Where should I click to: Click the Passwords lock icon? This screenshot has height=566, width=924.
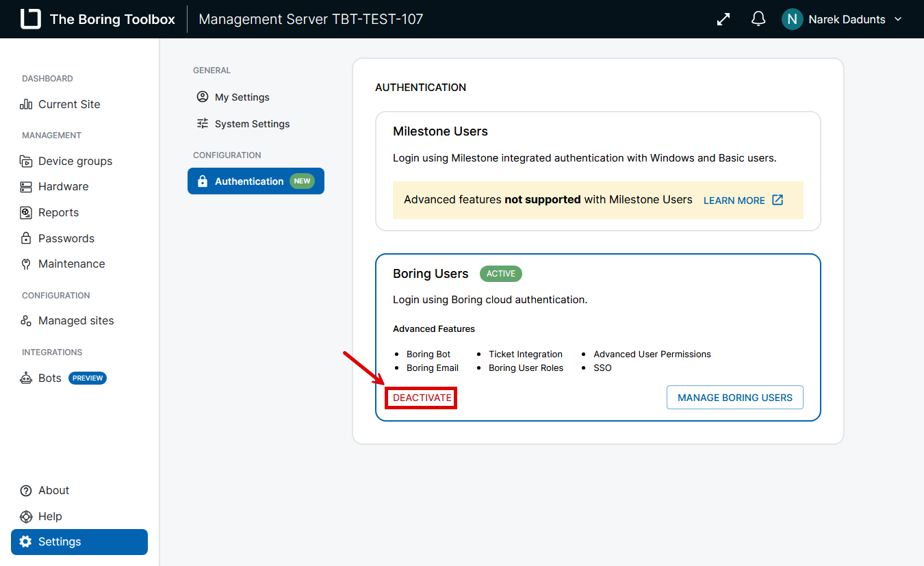click(26, 238)
